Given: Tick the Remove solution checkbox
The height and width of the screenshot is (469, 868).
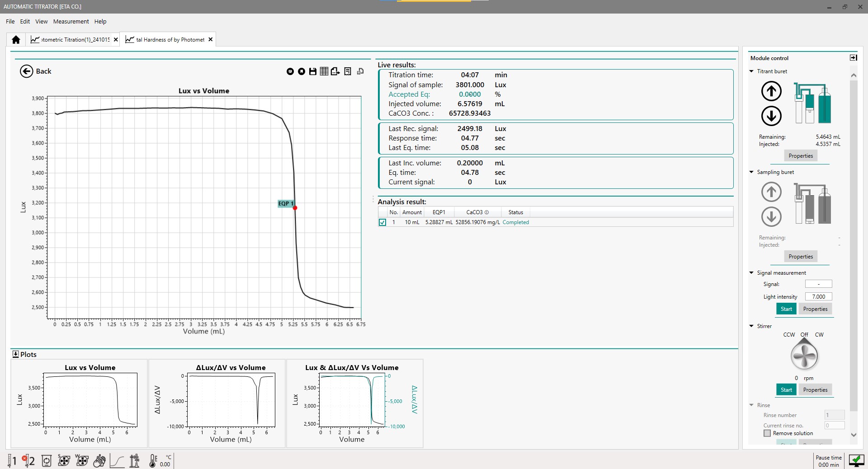Looking at the screenshot, I should coord(767,433).
